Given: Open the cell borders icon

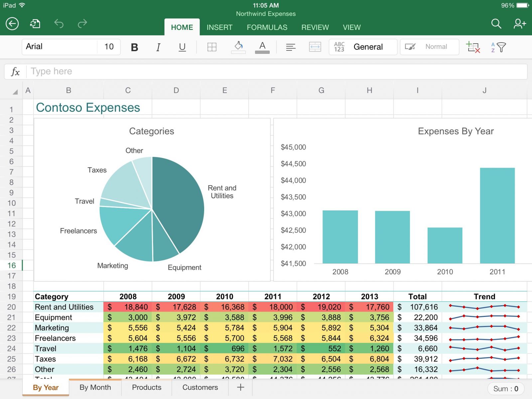Looking at the screenshot, I should click(212, 47).
